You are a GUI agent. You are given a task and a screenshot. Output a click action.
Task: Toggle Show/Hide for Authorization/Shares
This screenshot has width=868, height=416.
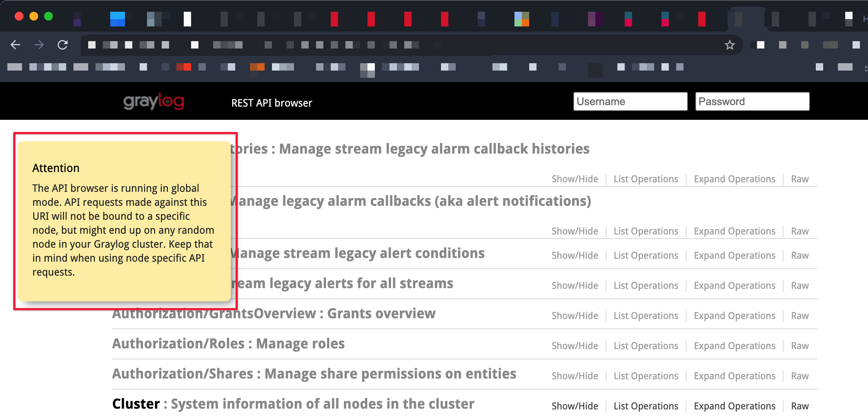(x=575, y=376)
